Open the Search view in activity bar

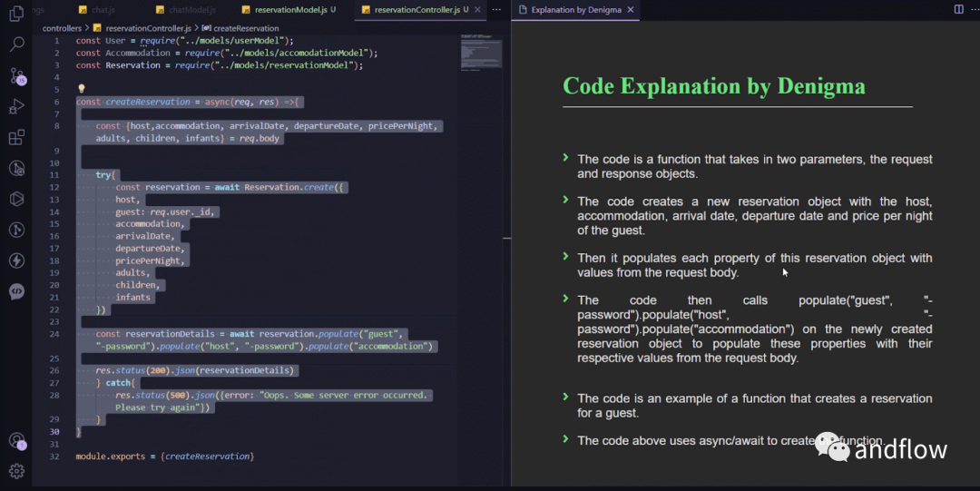(17, 44)
